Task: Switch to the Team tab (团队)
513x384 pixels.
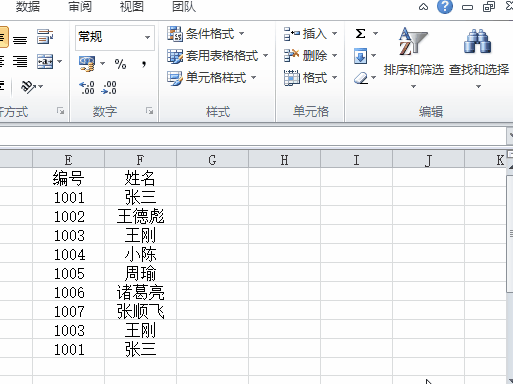Action: click(x=184, y=6)
